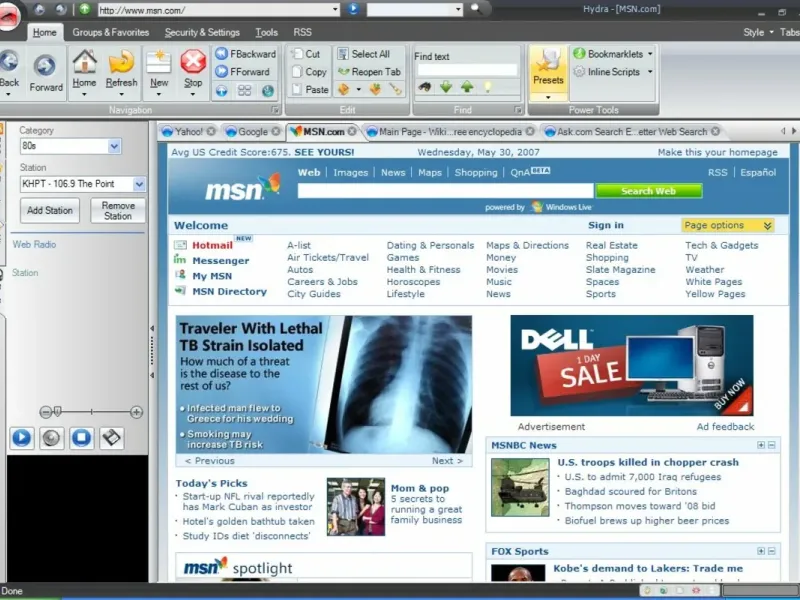This screenshot has width=800, height=600.
Task: Click the MSN web search input box
Action: 445,191
